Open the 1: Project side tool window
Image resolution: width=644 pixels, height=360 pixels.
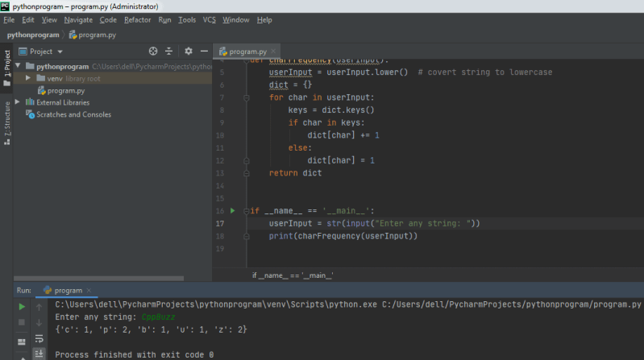(x=7, y=68)
